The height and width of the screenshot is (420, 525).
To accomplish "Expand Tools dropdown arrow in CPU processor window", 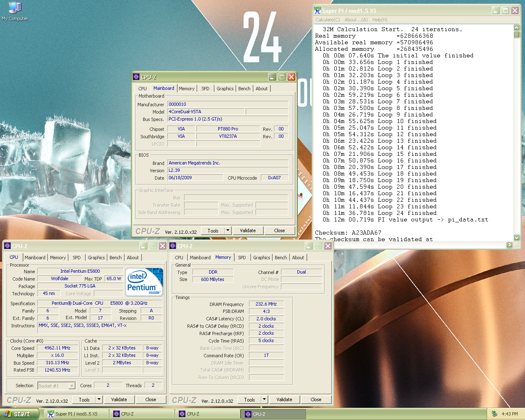I will point(99,399).
